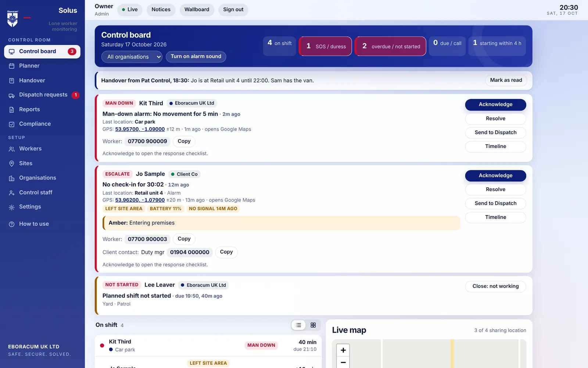
Task: Switch On shift to grid view
Action: pyautogui.click(x=313, y=325)
